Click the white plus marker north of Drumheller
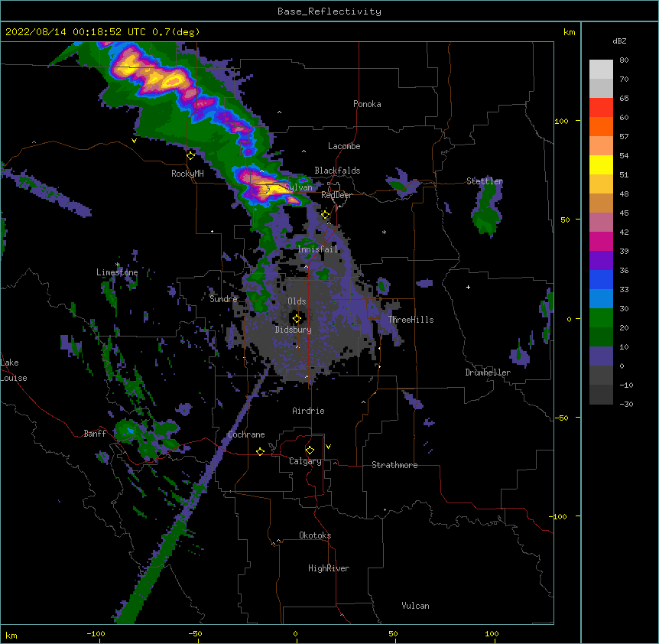This screenshot has height=644, width=659. pyautogui.click(x=468, y=287)
